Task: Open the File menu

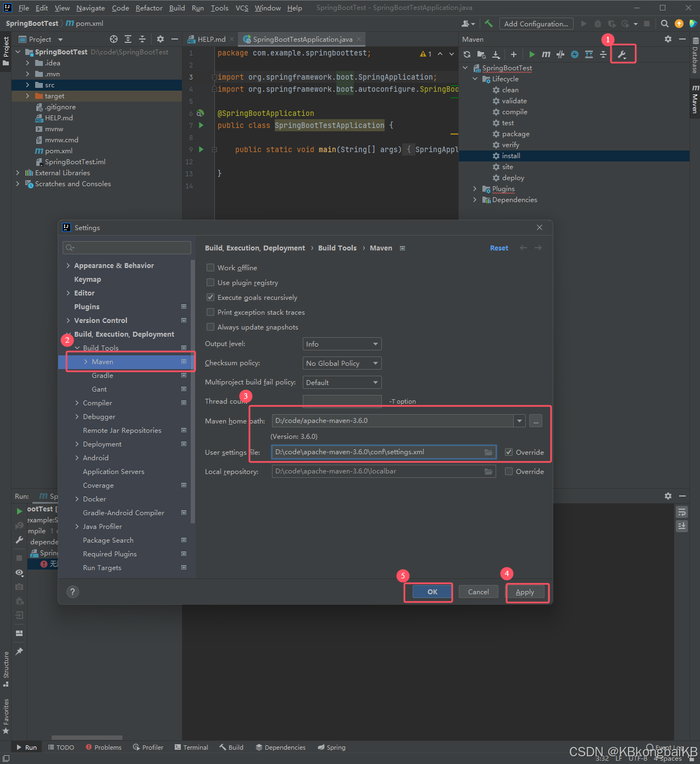Action: 24,8
